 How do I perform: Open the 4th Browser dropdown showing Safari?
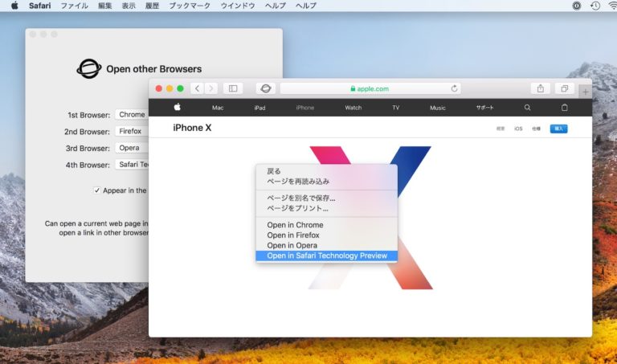click(x=133, y=165)
